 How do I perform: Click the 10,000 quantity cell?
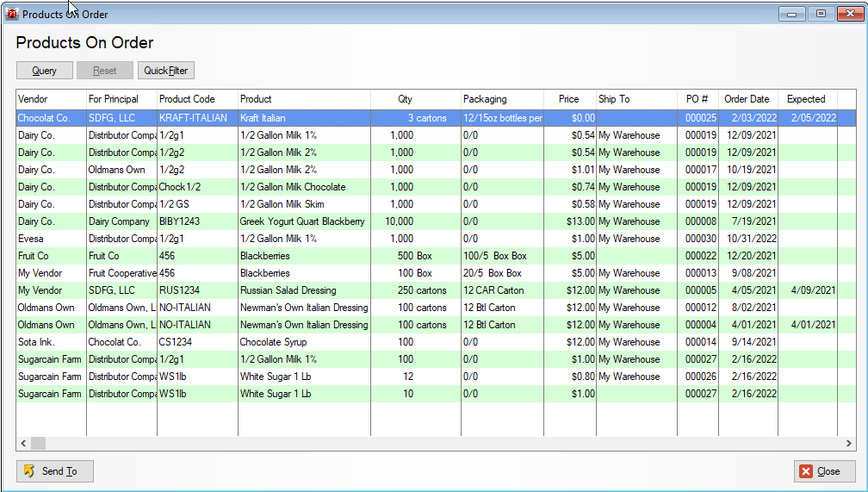[x=416, y=221]
